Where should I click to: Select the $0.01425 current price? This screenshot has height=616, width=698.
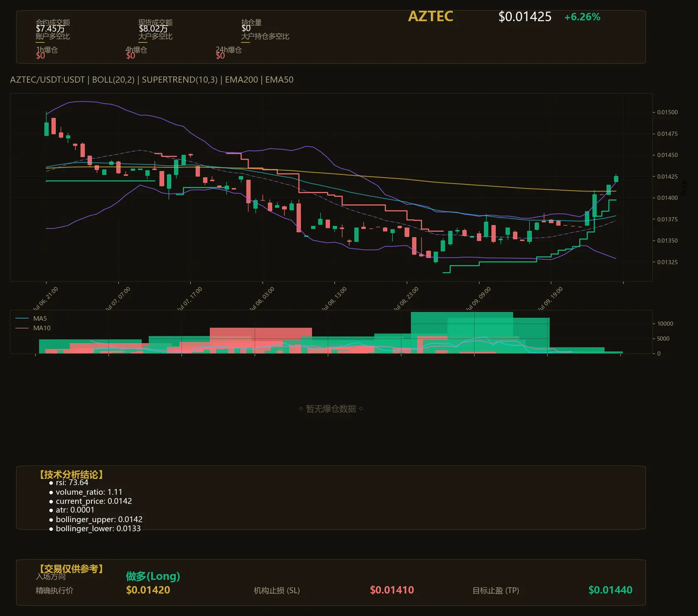(x=525, y=17)
